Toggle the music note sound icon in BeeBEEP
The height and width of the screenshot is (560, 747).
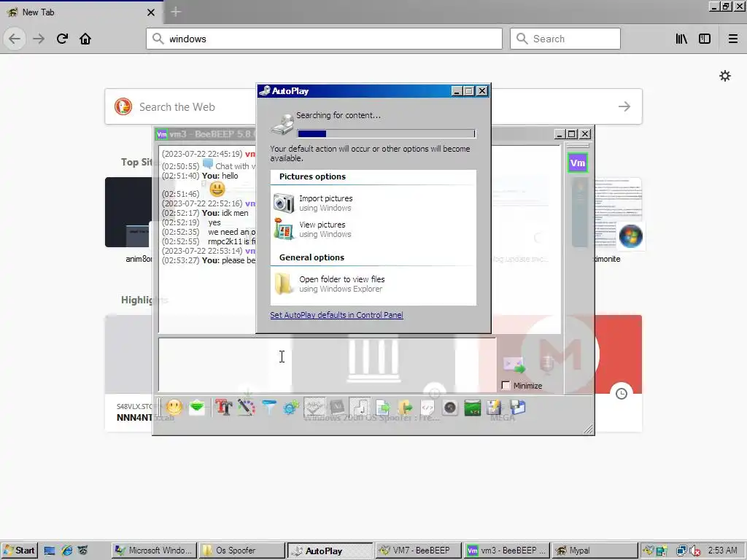360,407
